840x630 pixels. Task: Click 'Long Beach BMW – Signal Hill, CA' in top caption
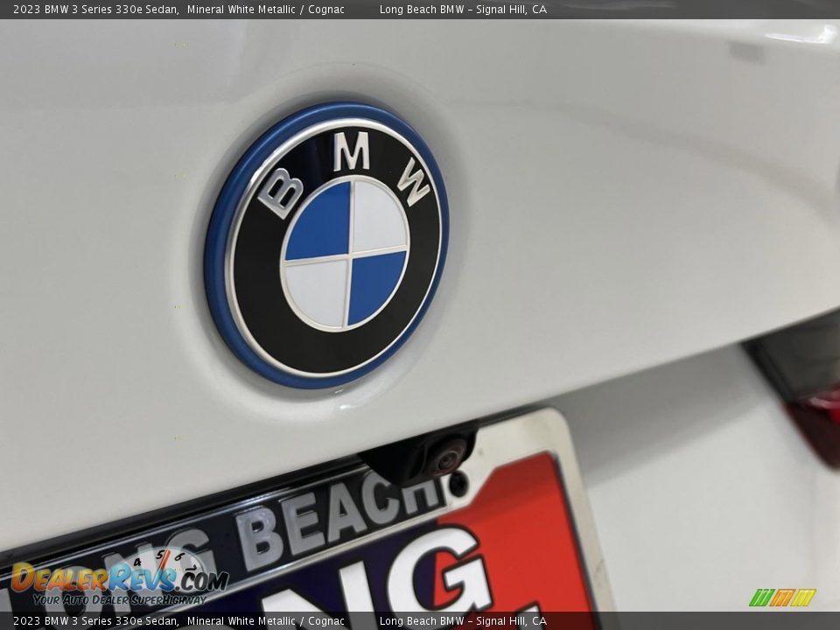(x=463, y=9)
